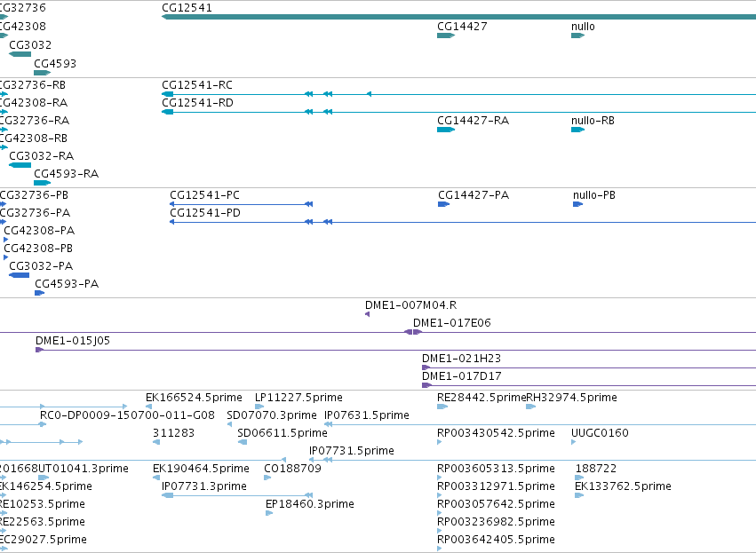Select the SD07070.3prime EST label
The width and height of the screenshot is (756, 553).
(x=272, y=415)
